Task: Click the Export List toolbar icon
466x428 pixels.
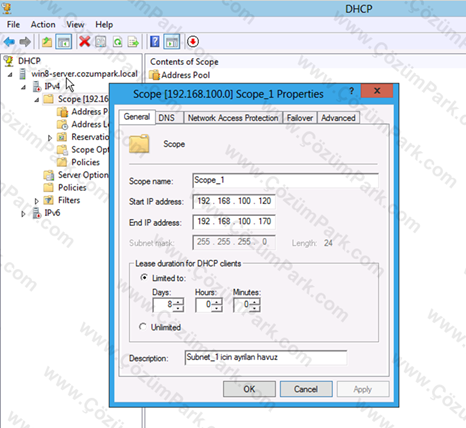Action: coord(133,42)
